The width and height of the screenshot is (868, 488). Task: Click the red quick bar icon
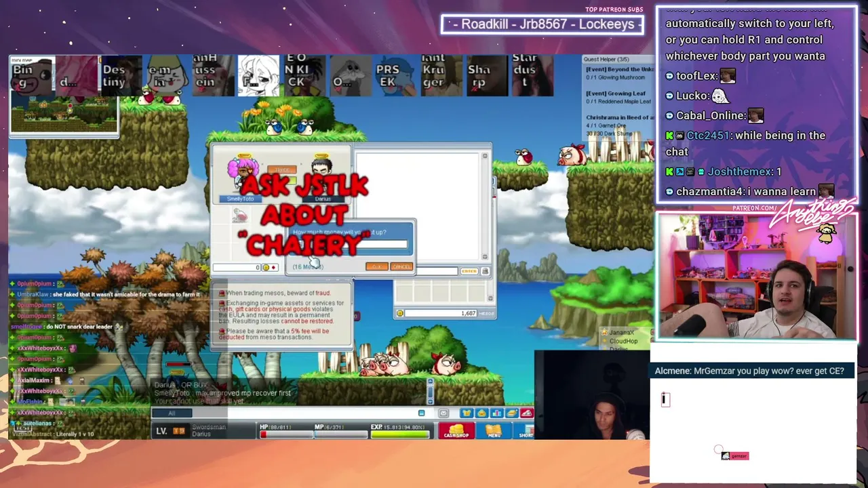point(527,413)
